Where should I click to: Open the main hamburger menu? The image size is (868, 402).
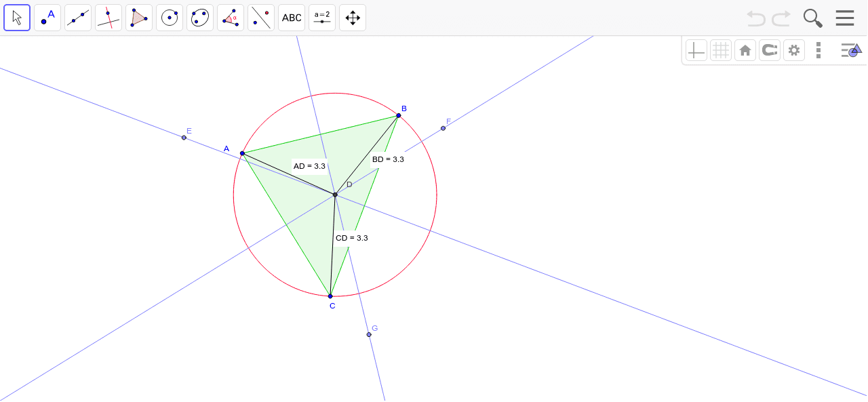[845, 18]
